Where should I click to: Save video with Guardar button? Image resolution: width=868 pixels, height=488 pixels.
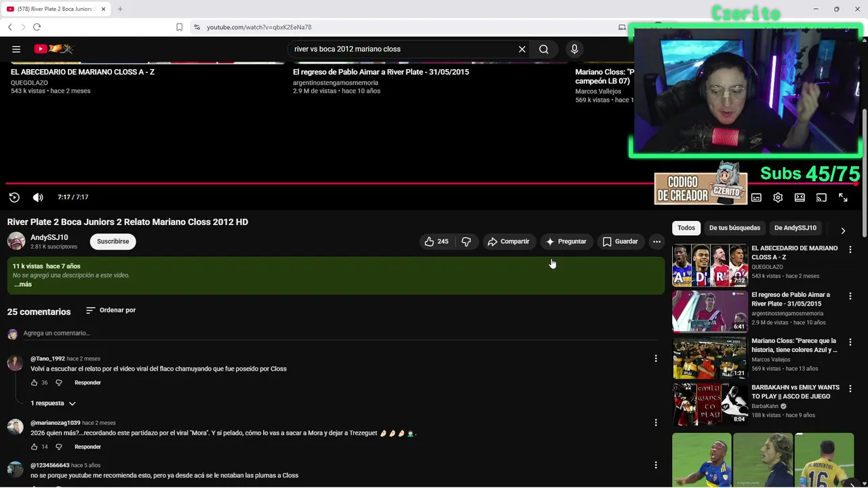coord(620,241)
